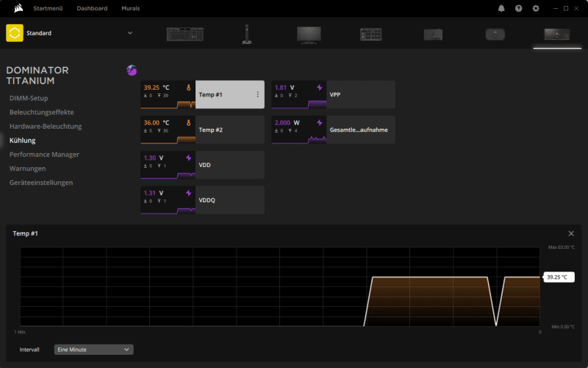Click the Corsair sails logo
This screenshot has width=588, height=368.
coord(18,8)
